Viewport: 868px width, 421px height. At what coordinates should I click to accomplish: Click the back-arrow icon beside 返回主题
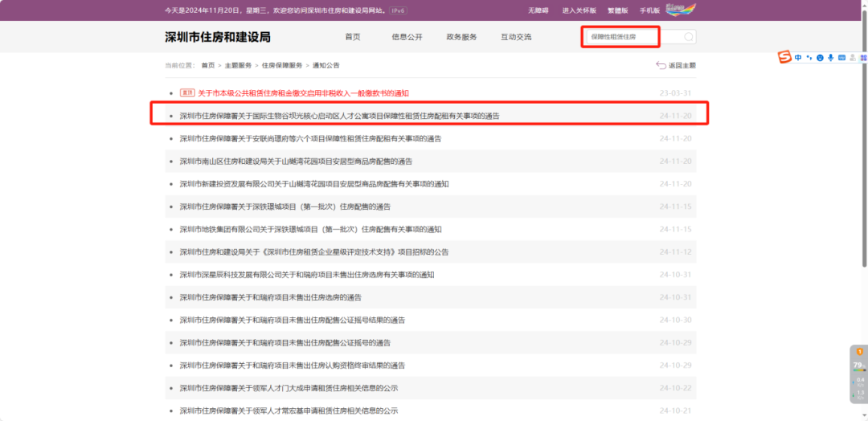tap(661, 65)
